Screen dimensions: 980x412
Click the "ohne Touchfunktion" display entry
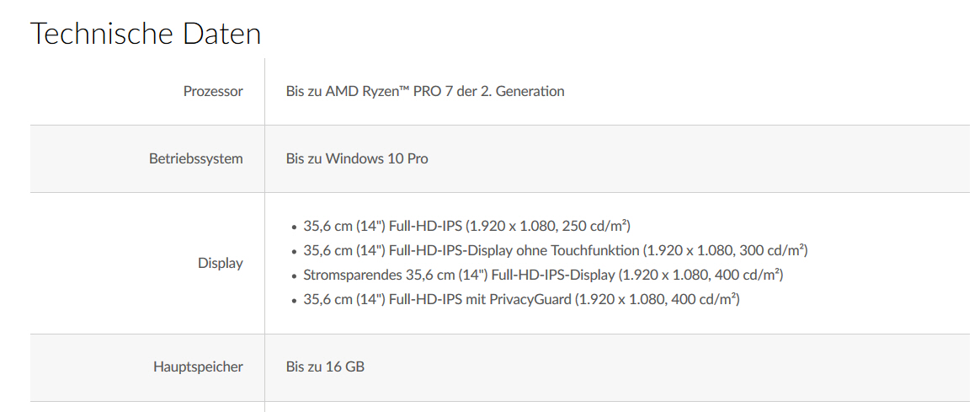556,250
